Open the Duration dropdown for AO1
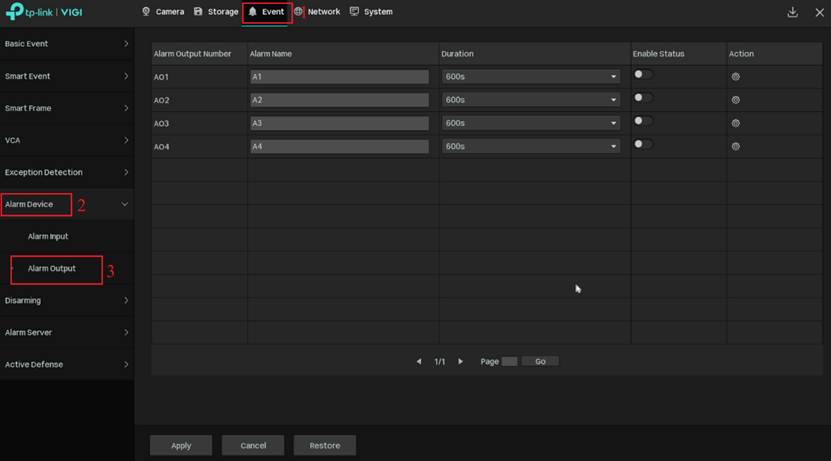Screen dimensions: 831x461 530,77
